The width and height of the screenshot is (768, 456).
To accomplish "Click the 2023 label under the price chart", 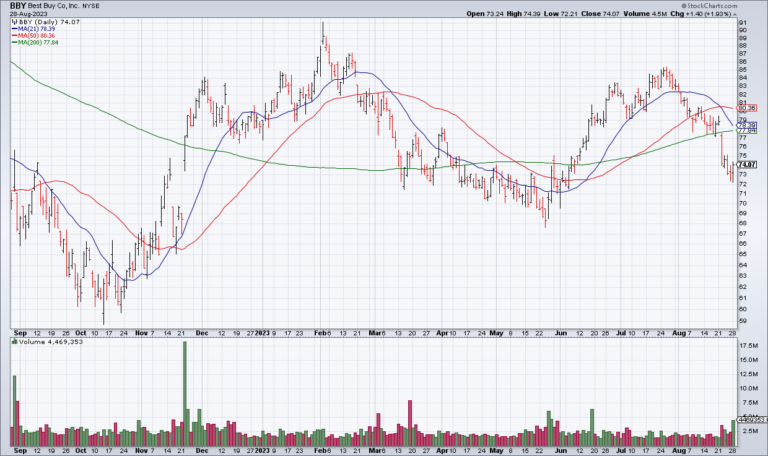I will [262, 333].
